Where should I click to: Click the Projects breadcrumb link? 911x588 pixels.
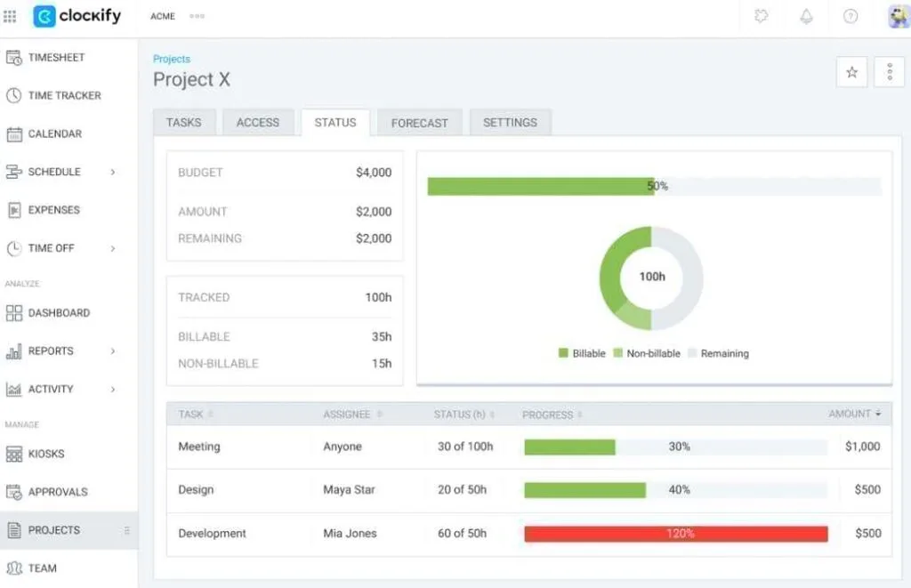[172, 59]
